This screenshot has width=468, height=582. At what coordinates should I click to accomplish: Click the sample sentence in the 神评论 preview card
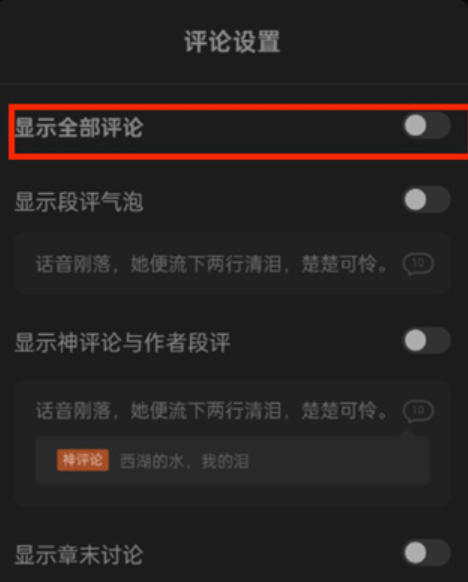tap(212, 411)
